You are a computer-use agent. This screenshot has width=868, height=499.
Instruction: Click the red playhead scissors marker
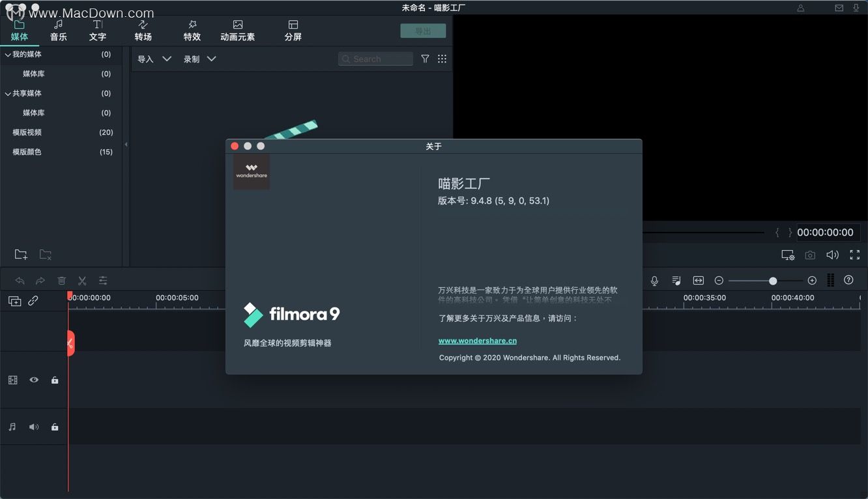click(x=70, y=343)
